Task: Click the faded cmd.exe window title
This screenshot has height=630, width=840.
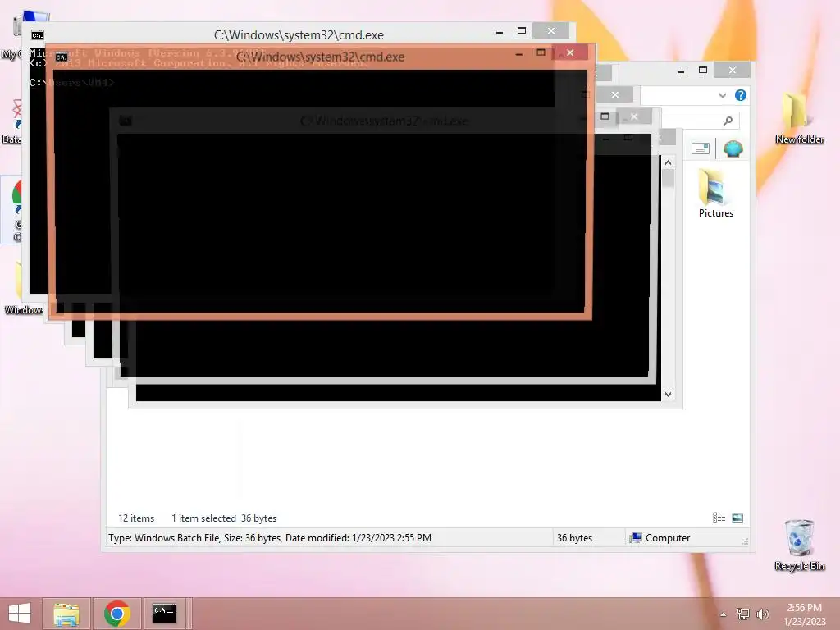Action: pos(384,121)
